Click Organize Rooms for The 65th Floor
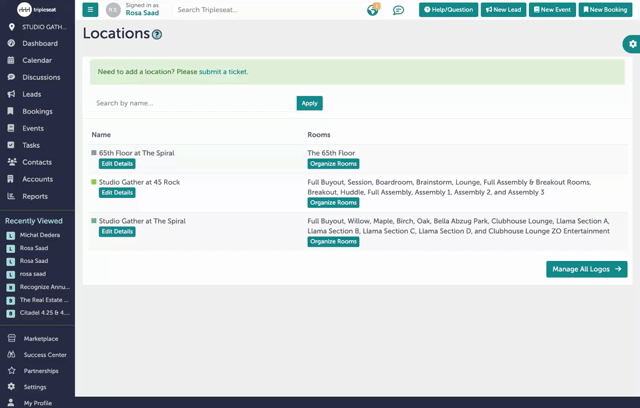Viewport: 640px width, 408px height. 333,164
